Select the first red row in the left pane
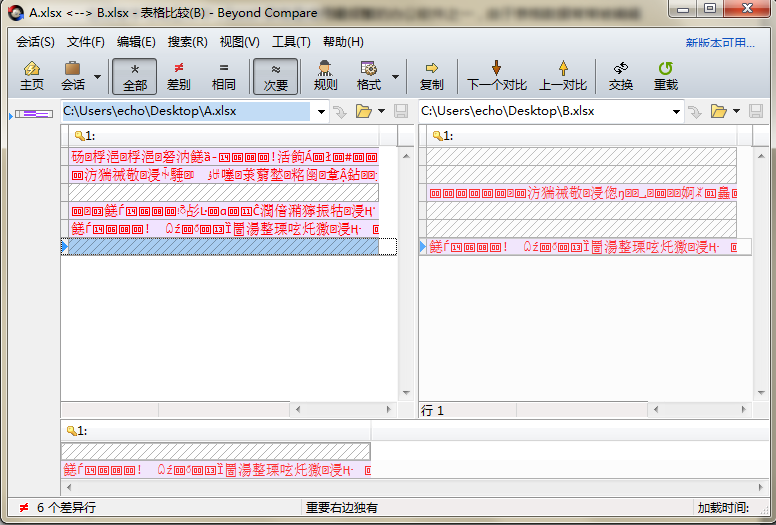 224,157
